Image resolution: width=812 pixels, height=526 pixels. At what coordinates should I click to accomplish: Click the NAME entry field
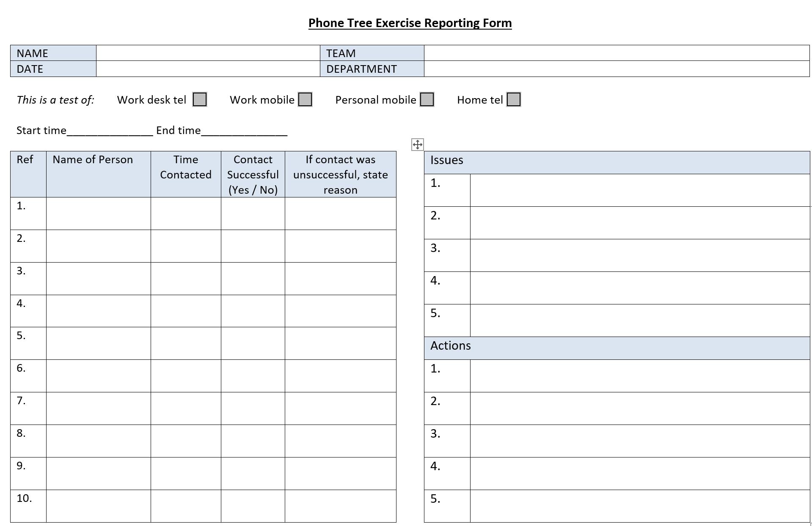(208, 53)
